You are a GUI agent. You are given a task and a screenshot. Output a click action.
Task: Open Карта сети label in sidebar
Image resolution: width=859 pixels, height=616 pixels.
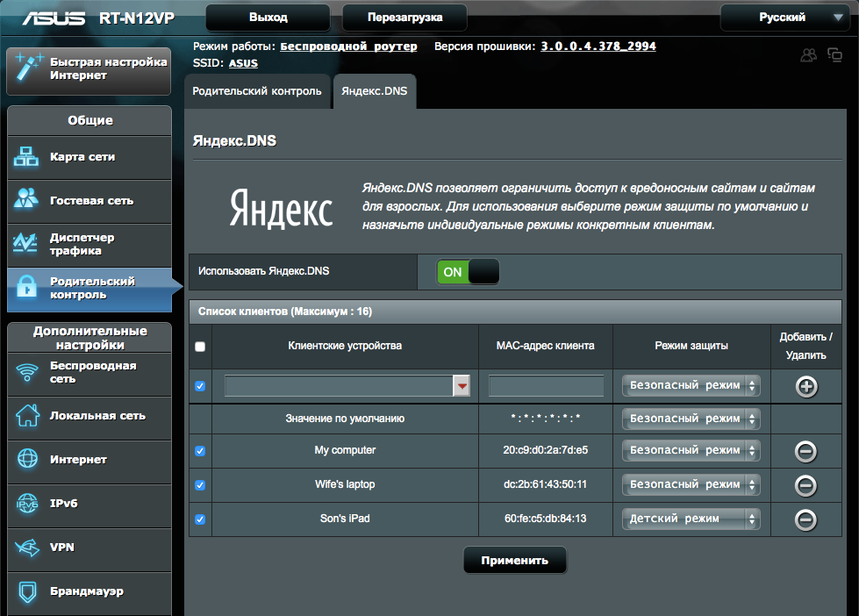82,157
